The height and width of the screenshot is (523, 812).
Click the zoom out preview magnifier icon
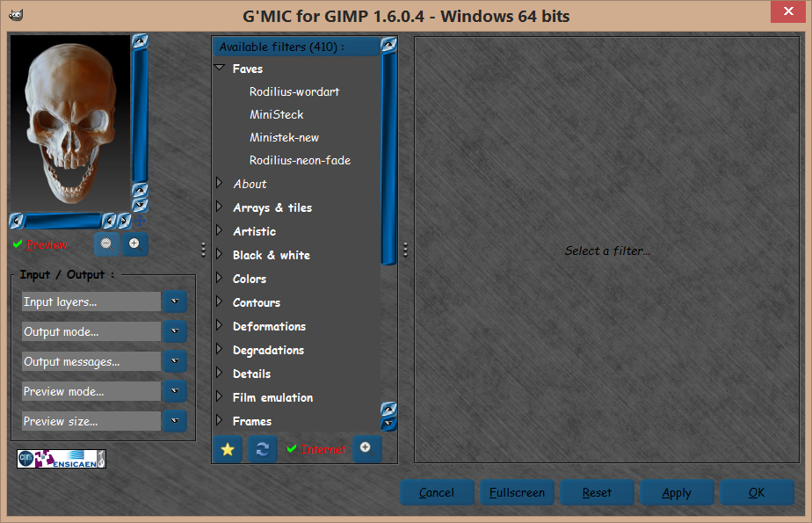tap(107, 243)
